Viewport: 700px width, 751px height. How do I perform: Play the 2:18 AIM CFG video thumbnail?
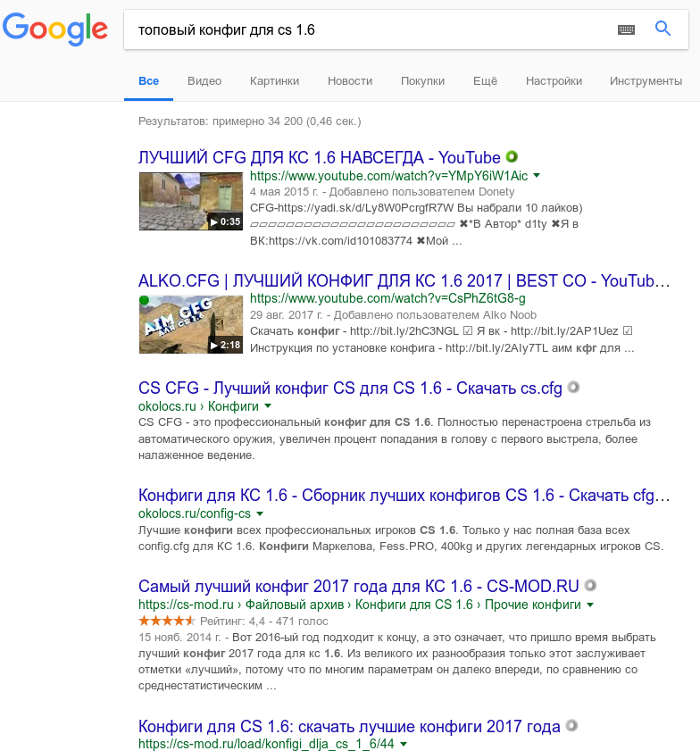191,325
